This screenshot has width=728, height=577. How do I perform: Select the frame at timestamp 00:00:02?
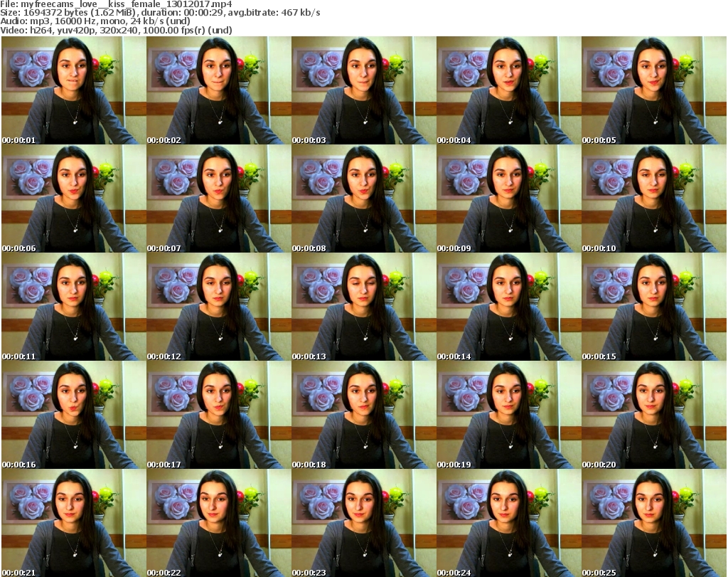(219, 90)
